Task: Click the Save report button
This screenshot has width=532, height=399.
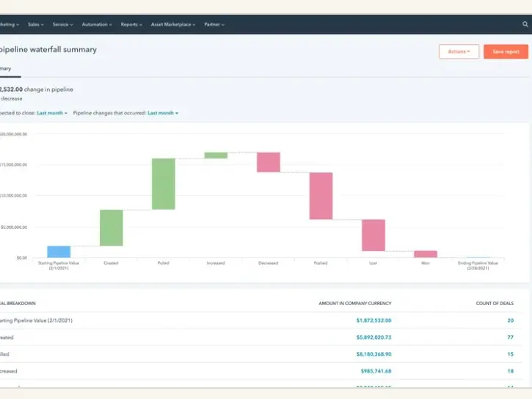Action: (x=506, y=52)
